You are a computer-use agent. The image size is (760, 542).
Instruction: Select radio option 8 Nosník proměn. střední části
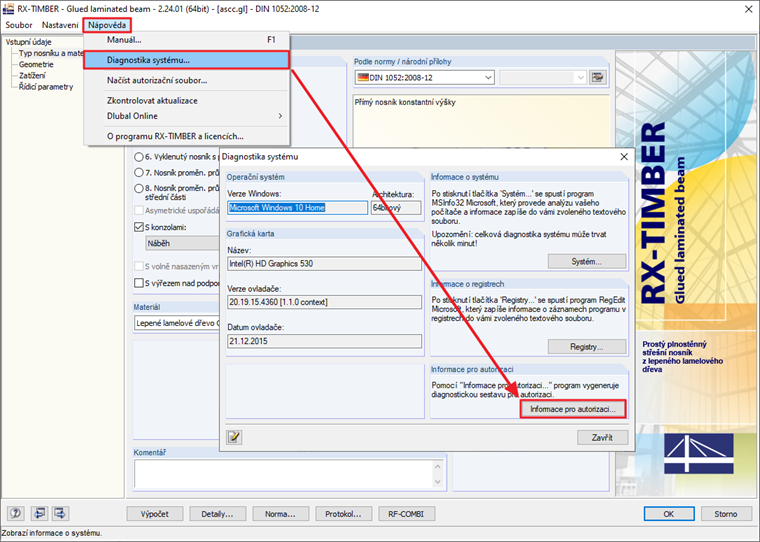pos(139,188)
